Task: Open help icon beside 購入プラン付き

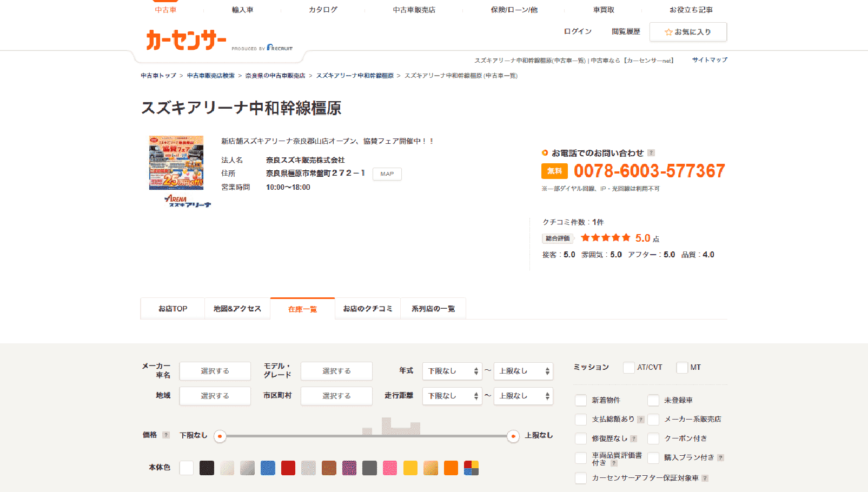Action: pos(720,458)
